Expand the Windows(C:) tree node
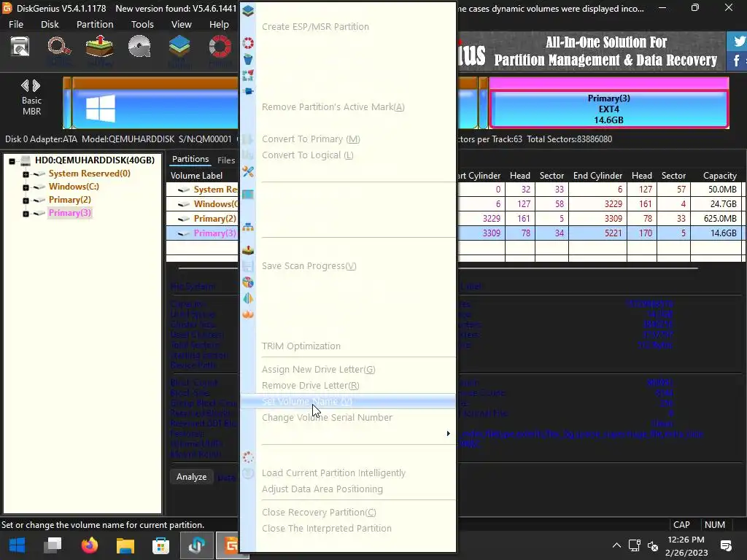Image resolution: width=747 pixels, height=560 pixels. (x=26, y=187)
